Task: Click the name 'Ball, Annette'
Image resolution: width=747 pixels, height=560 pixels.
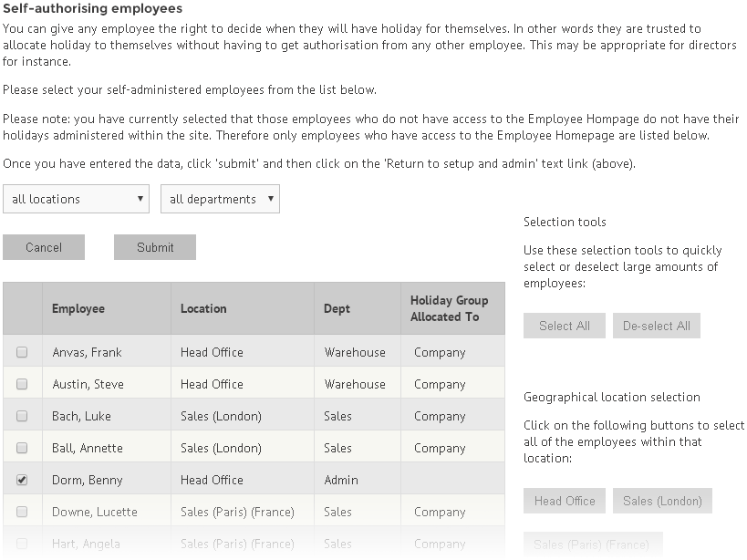Action: pyautogui.click(x=88, y=448)
